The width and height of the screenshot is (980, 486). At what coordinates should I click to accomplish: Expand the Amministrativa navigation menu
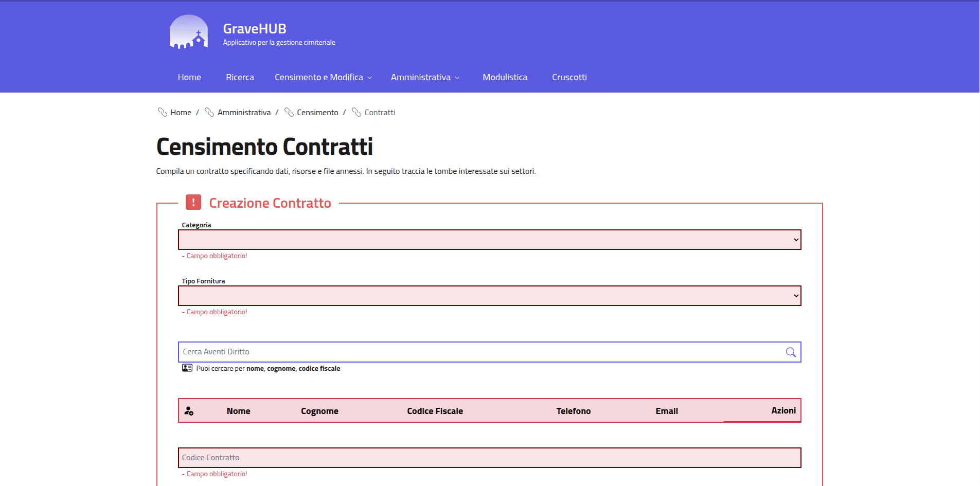point(424,77)
